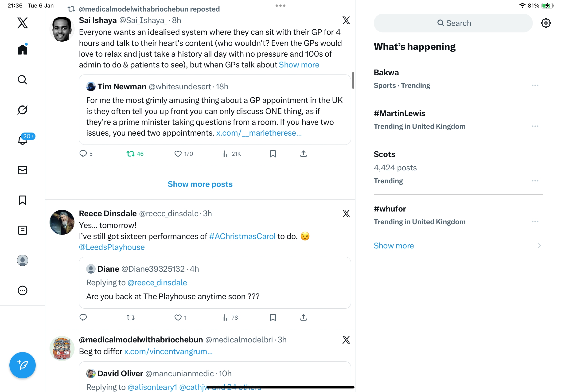Screen dimensions: 561x392
Task: Click Show more posts link
Action: click(200, 184)
